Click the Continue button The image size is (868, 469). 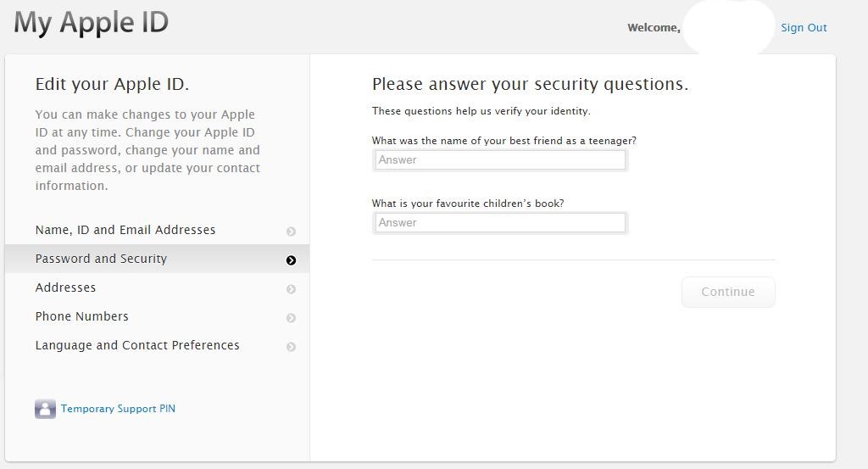[x=728, y=292]
